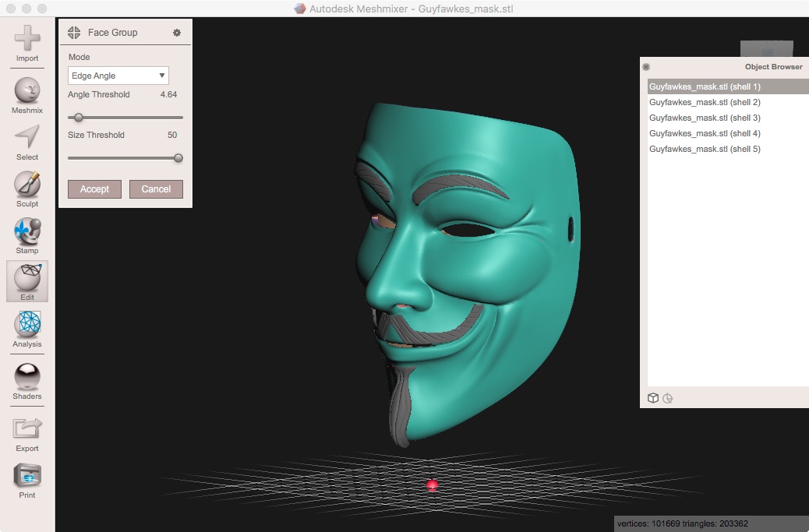Screen dimensions: 809x532
Task: Open the Meshmix library
Action: (26, 95)
